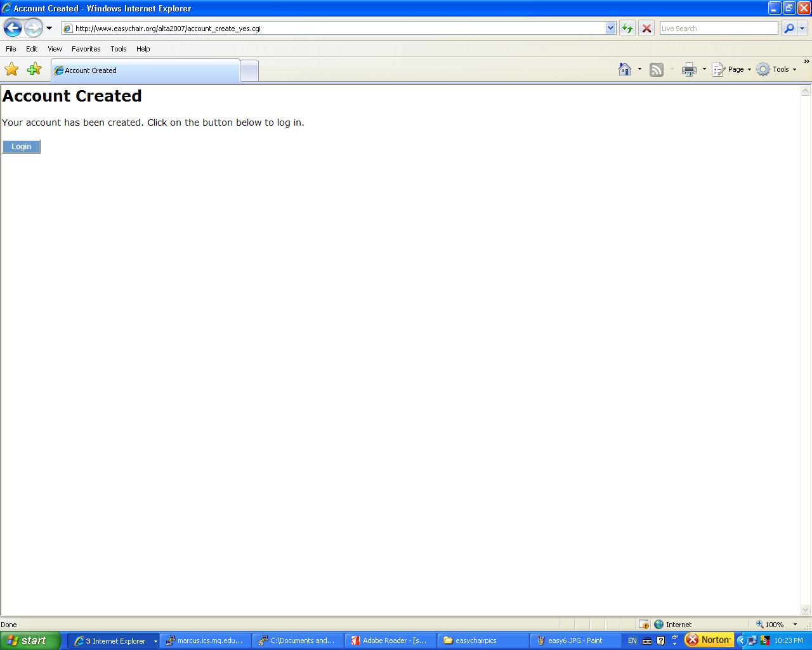Select the Account Created tab

(x=145, y=70)
